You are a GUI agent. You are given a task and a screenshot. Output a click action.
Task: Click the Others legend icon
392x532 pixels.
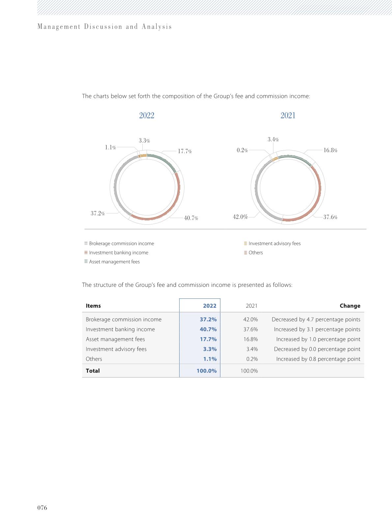pos(245,253)
